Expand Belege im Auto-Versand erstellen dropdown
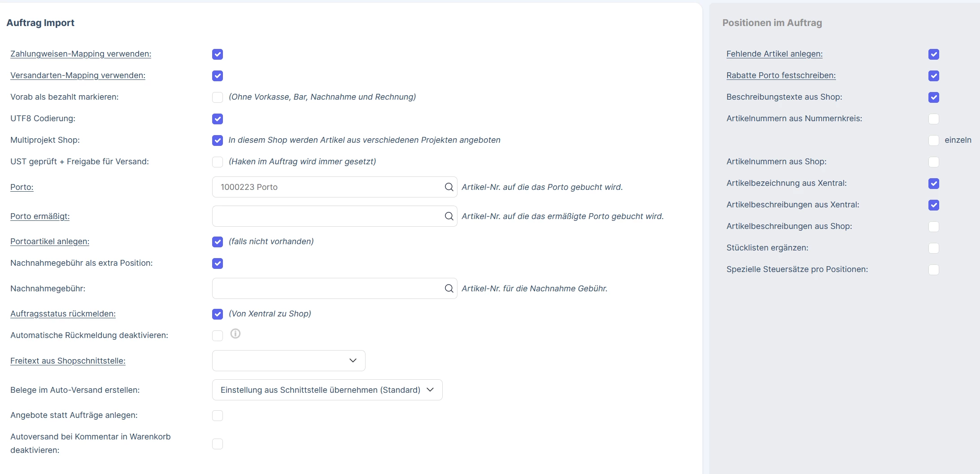 (327, 390)
